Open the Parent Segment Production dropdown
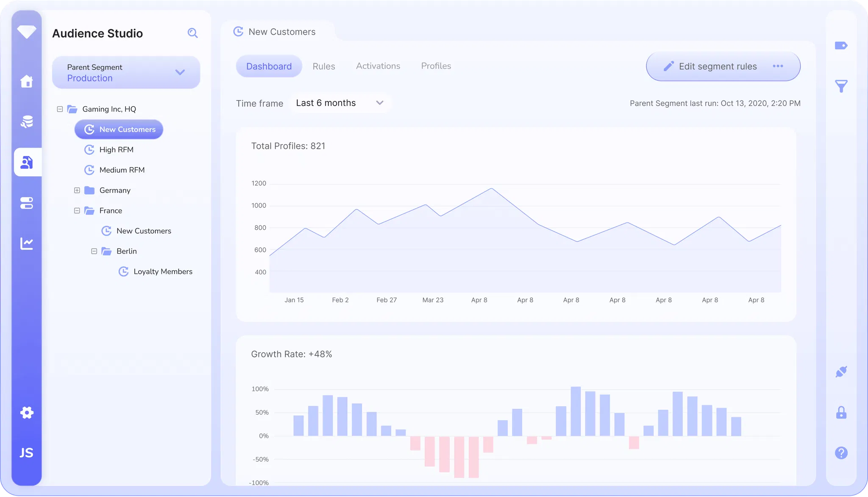Image resolution: width=868 pixels, height=497 pixels. [x=126, y=73]
